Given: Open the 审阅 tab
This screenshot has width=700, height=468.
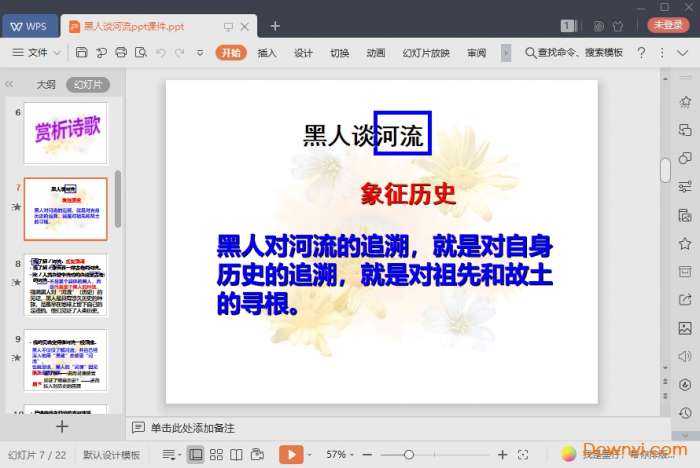Looking at the screenshot, I should [x=476, y=53].
